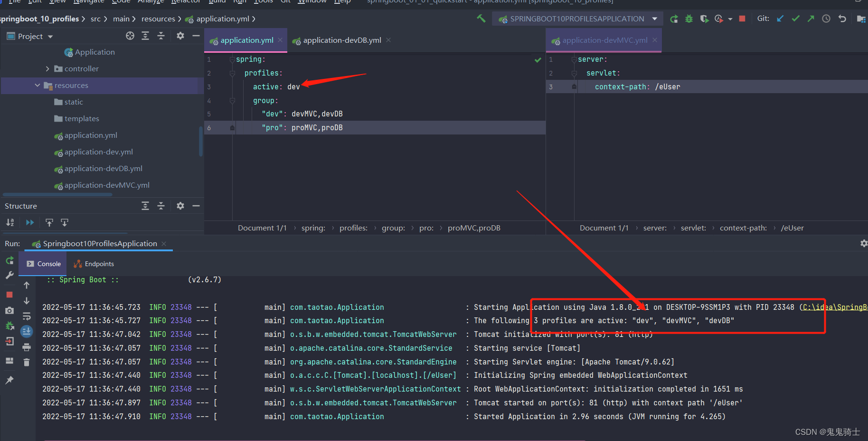Image resolution: width=868 pixels, height=441 pixels.
Task: Close application-devDB.yml tab
Action: click(x=388, y=40)
